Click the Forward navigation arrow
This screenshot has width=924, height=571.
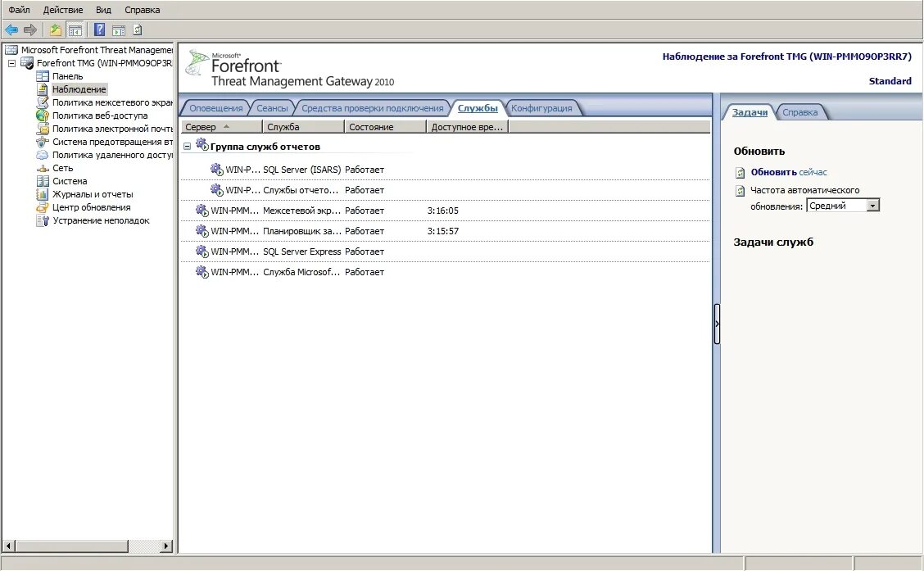(29, 29)
